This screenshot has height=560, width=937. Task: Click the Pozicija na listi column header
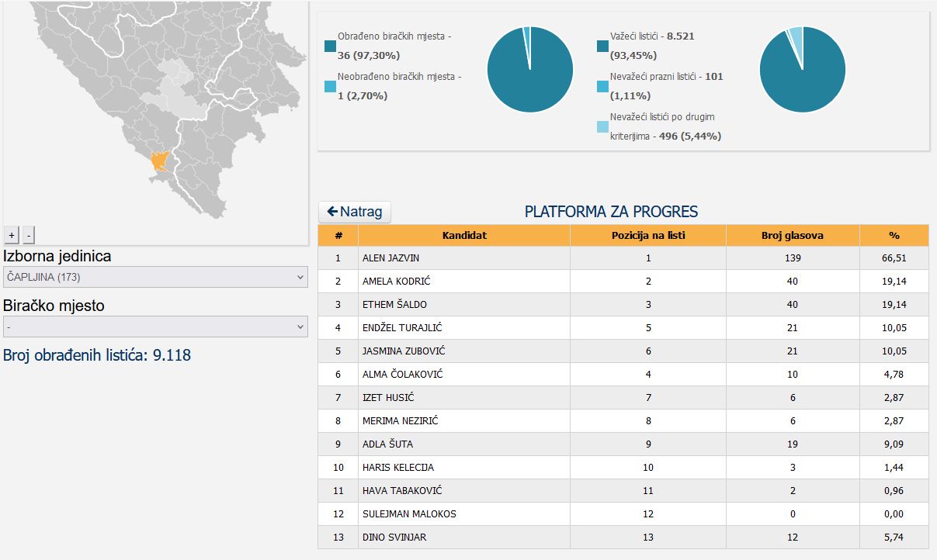pos(648,235)
